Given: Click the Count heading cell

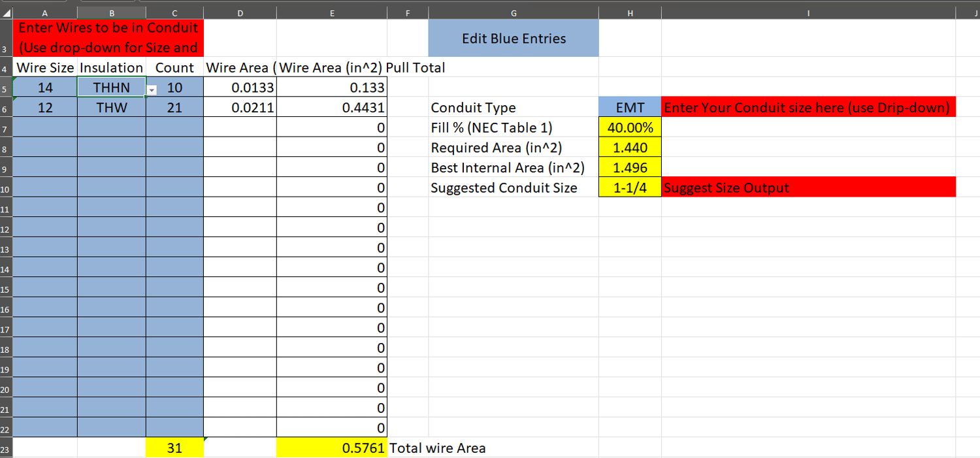Looking at the screenshot, I should pyautogui.click(x=174, y=67).
